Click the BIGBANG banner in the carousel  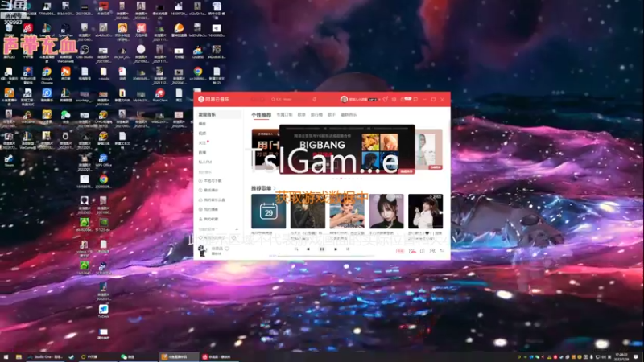pos(347,150)
